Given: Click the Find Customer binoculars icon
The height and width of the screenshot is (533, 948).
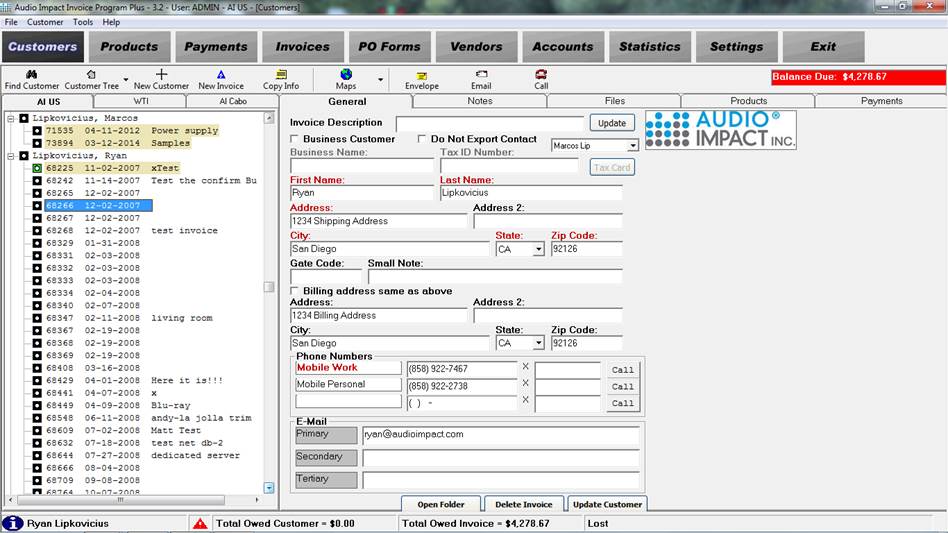Looking at the screenshot, I should pyautogui.click(x=31, y=75).
